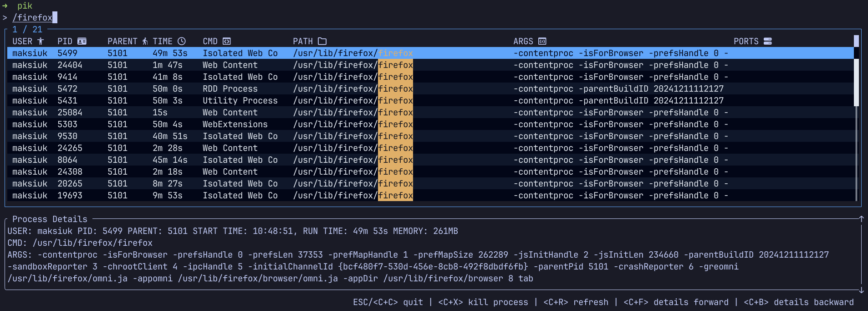The image size is (868, 311).
Task: Select the process row with PID 8064
Action: point(430,160)
